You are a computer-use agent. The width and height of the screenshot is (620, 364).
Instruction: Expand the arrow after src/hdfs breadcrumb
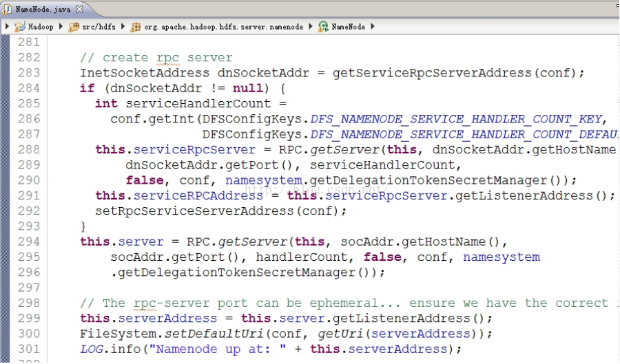[x=123, y=26]
